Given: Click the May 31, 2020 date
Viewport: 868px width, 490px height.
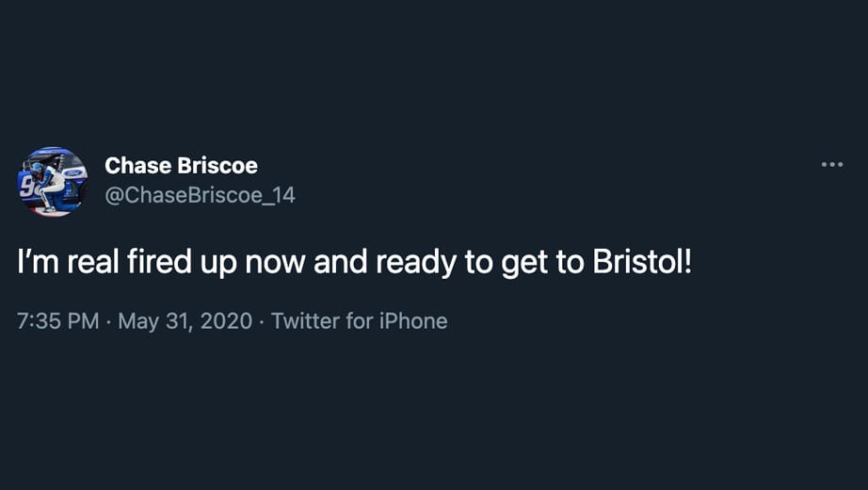Looking at the screenshot, I should [x=185, y=321].
